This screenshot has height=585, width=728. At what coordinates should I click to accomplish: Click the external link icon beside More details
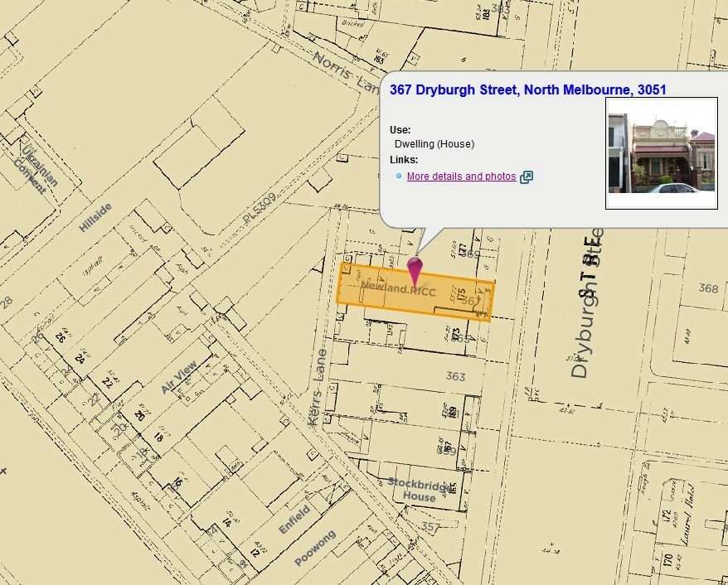(526, 176)
